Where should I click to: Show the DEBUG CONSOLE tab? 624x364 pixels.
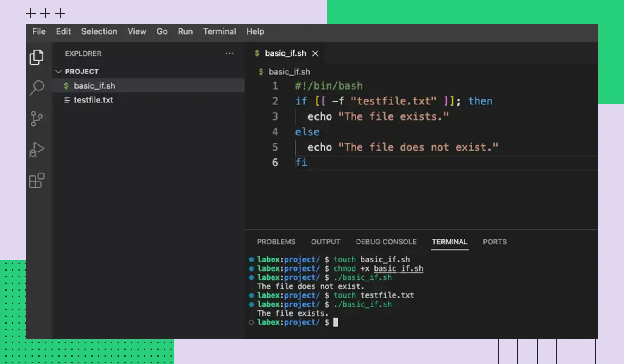click(x=386, y=242)
